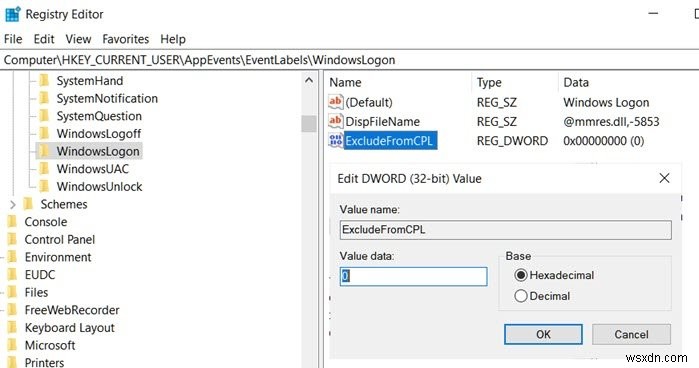Close the Edit DWORD dialog
The image size is (699, 368).
click(x=664, y=178)
